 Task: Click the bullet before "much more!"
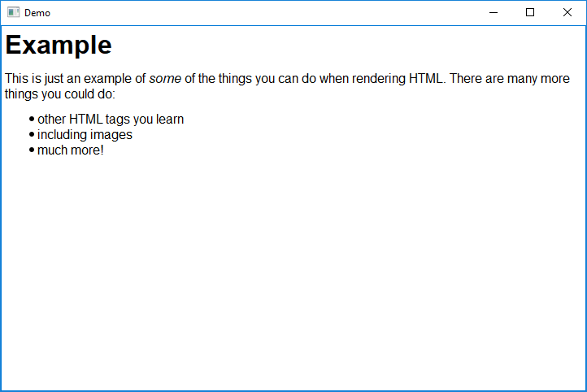point(32,150)
